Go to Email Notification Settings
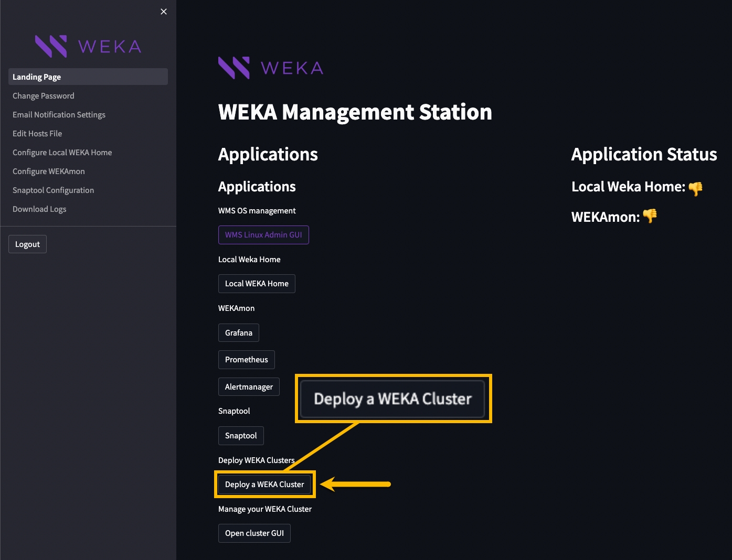This screenshot has height=560, width=732. [59, 115]
